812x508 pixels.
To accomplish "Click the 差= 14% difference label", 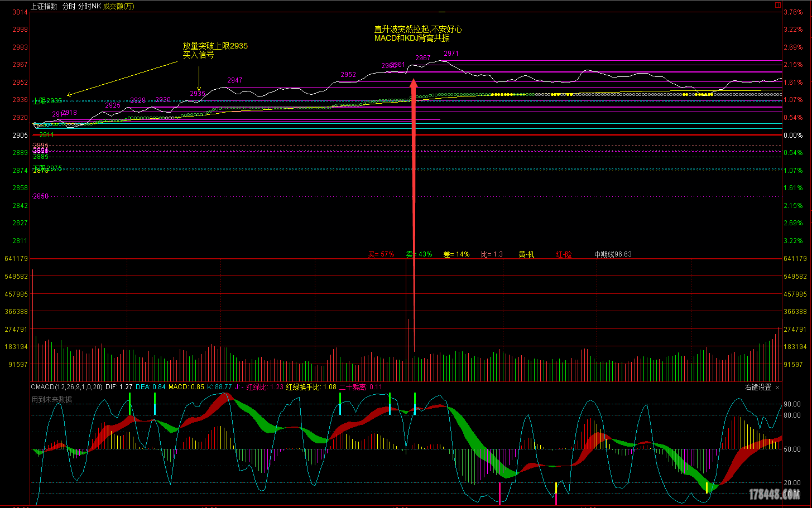I will coord(457,254).
